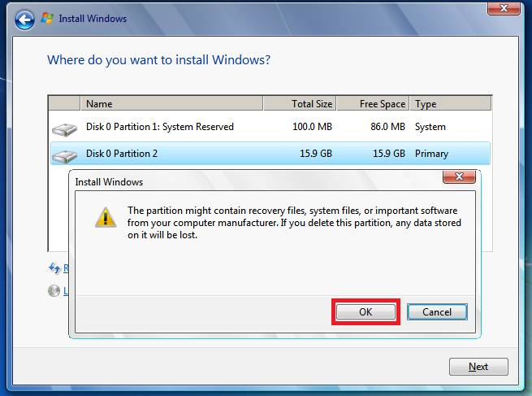This screenshot has height=396, width=532.
Task: Close the Install Windows warning dialog
Action: 459,176
